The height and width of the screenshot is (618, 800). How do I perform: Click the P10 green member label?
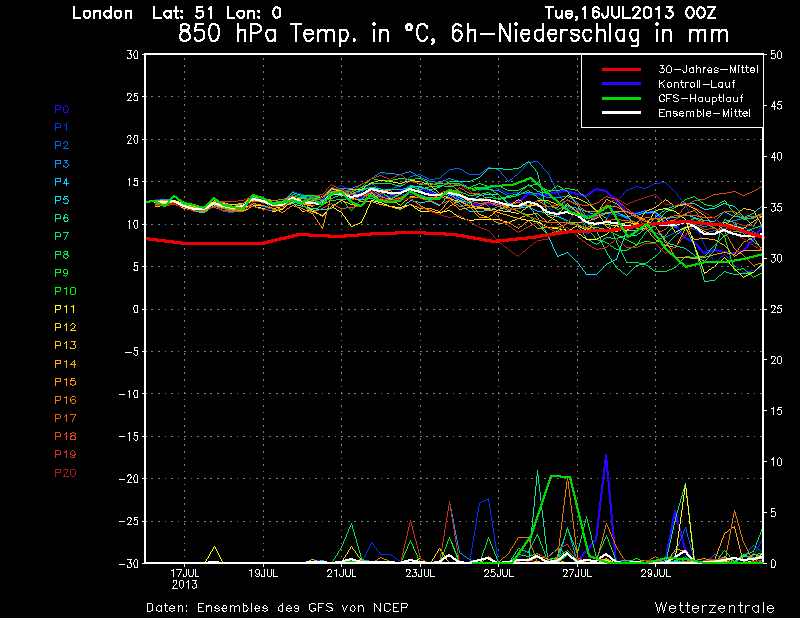65,291
